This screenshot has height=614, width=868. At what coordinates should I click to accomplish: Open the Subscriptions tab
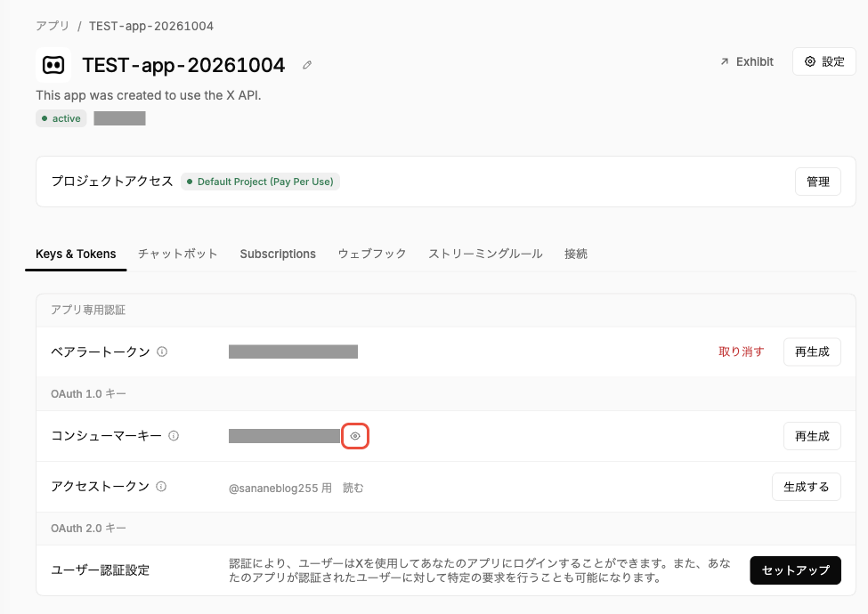[x=278, y=254]
